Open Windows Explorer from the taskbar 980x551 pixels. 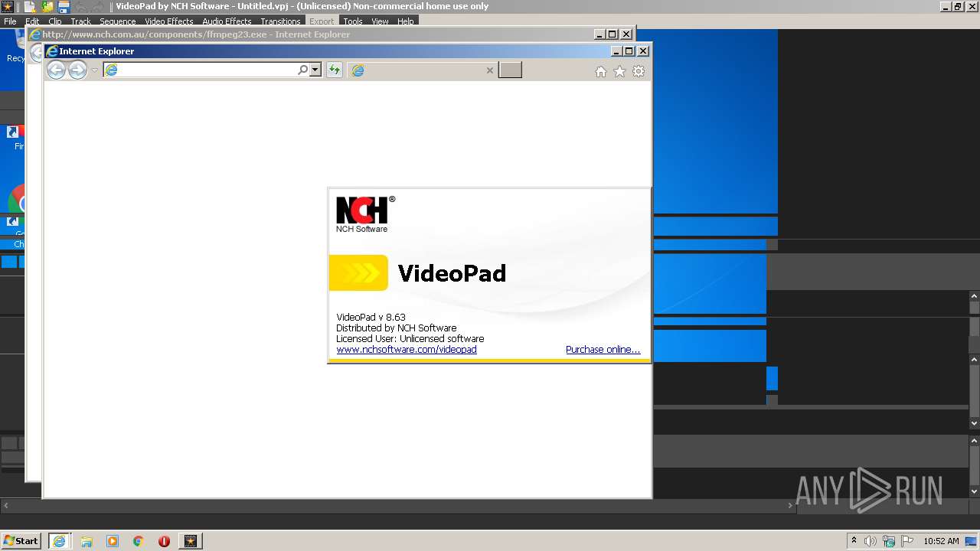click(x=87, y=541)
